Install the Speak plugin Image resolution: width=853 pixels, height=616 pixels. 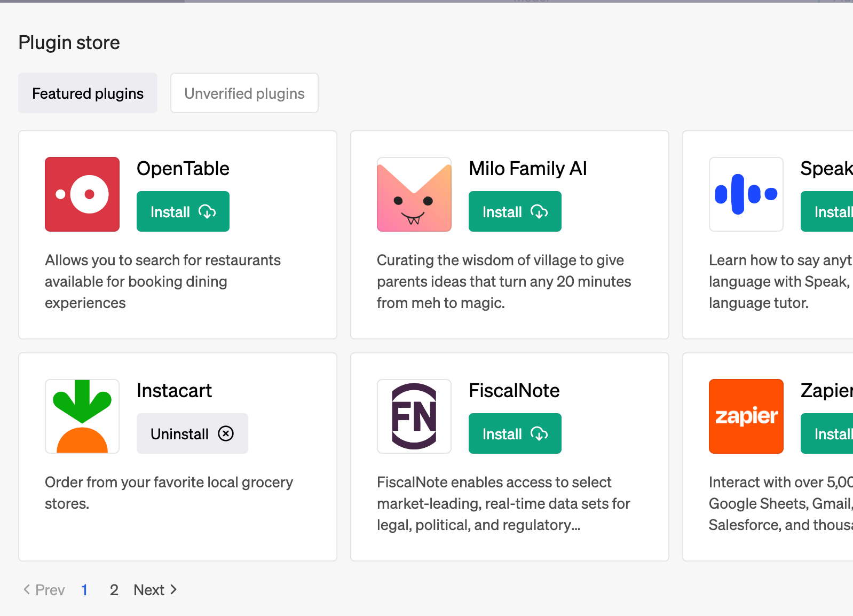click(x=828, y=212)
